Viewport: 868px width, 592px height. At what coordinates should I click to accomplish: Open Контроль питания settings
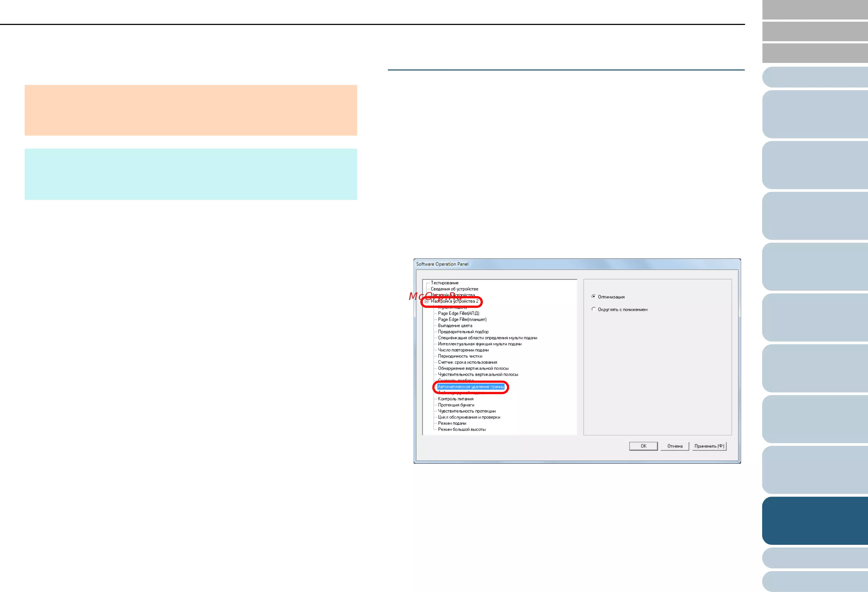[x=455, y=399]
